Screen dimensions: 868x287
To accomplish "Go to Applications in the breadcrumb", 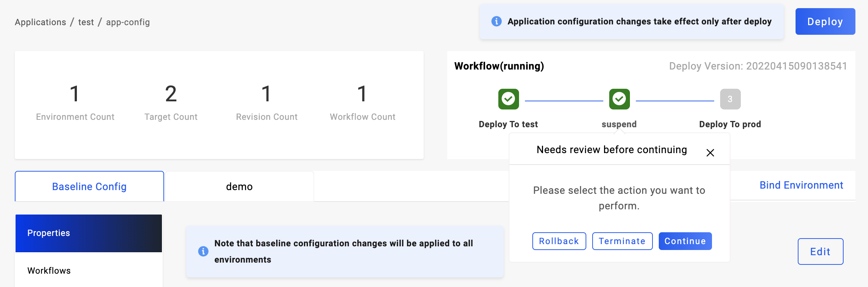I will coord(40,22).
